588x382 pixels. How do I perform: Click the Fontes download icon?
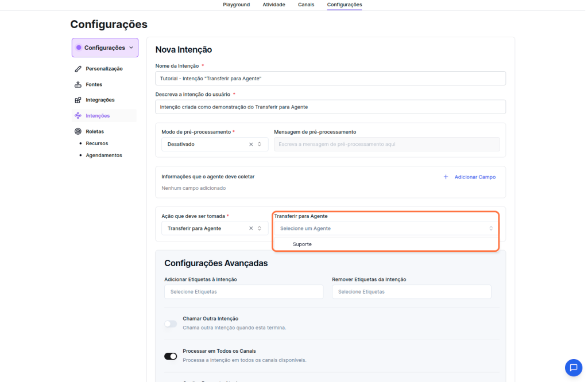78,84
